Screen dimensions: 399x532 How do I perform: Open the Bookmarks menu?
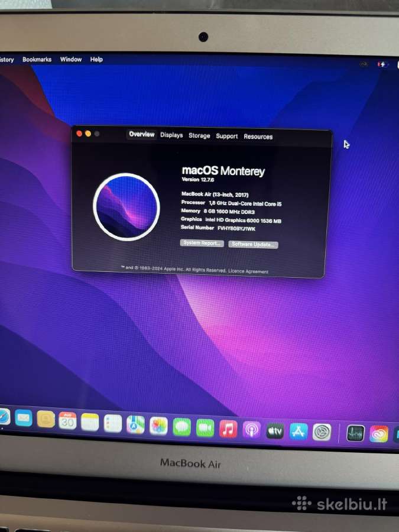click(37, 59)
